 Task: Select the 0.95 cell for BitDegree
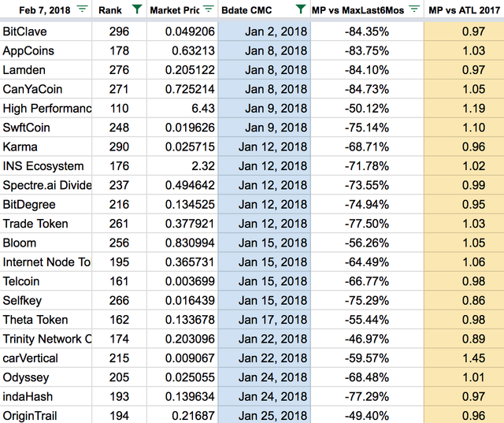point(464,205)
